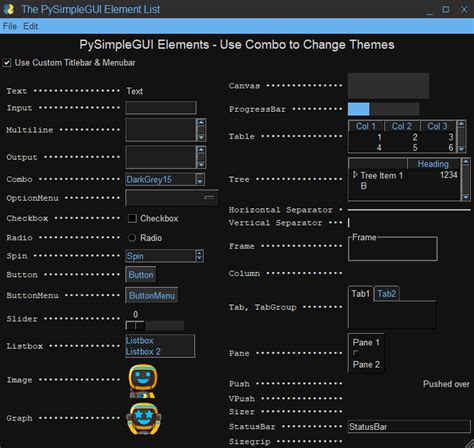The height and width of the screenshot is (448, 474).
Task: Increase the Spin value with up arrow
Action: tap(199, 253)
